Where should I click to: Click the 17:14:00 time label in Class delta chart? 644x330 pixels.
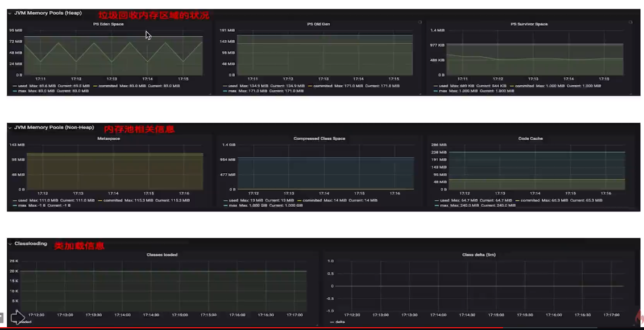438,315
